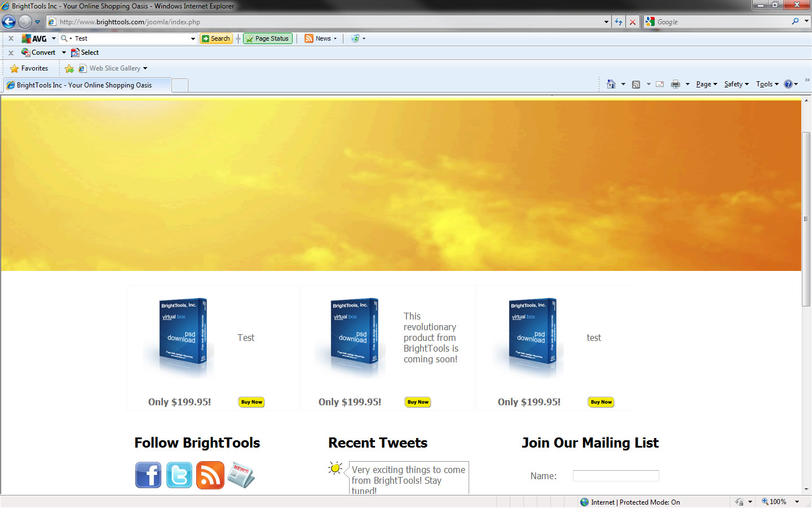Open the Print options dropdown arrow
The image size is (812, 508).
[687, 84]
